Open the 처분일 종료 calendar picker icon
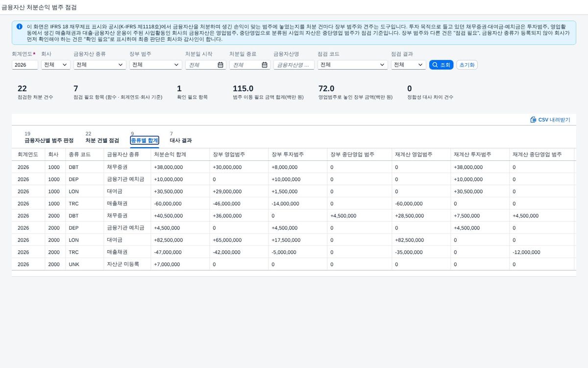This screenshot has height=368, width=588. (265, 65)
